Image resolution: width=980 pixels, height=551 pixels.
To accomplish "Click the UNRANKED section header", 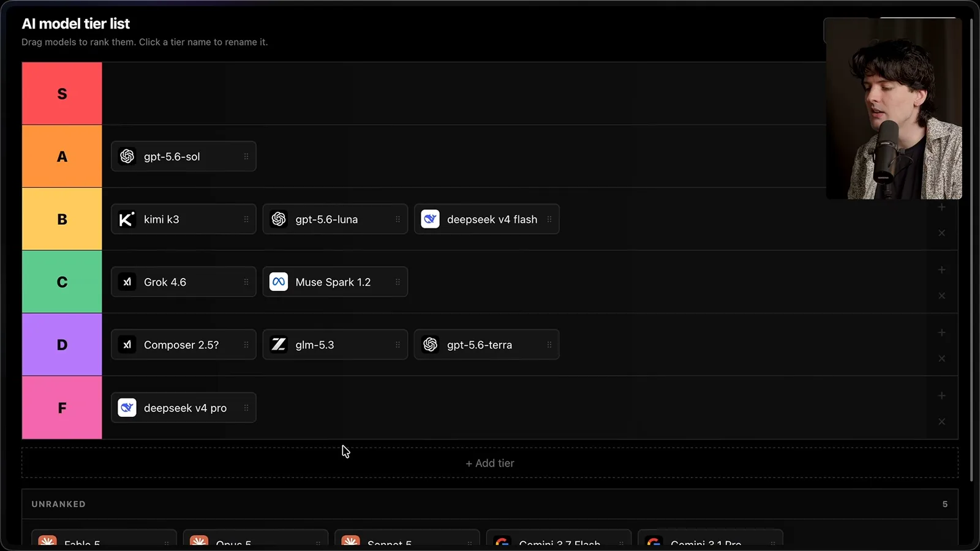I will click(x=58, y=504).
